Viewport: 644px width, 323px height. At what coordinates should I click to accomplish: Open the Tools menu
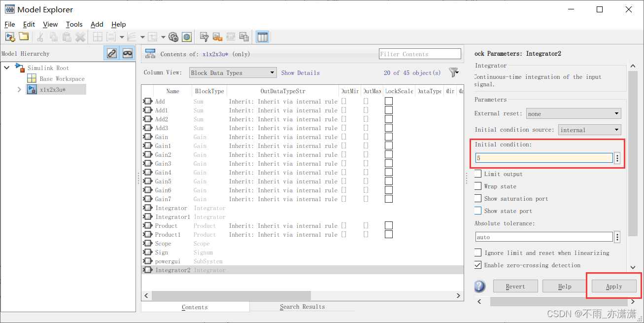click(74, 24)
